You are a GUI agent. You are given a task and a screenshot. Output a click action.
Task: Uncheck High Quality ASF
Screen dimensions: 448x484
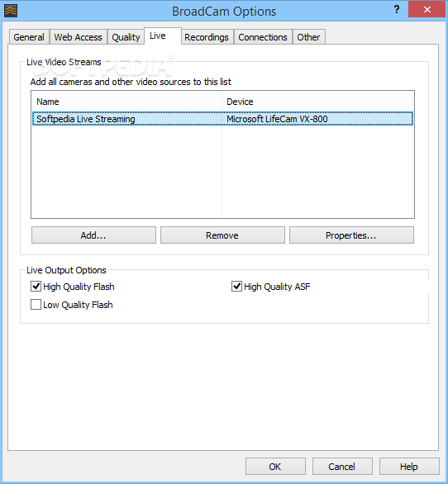tap(236, 287)
